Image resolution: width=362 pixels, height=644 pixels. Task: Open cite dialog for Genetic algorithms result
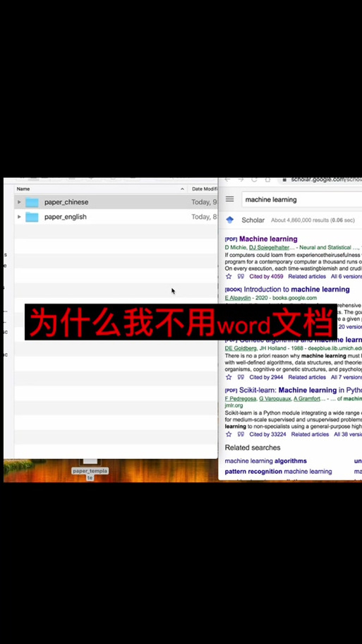tap(241, 377)
